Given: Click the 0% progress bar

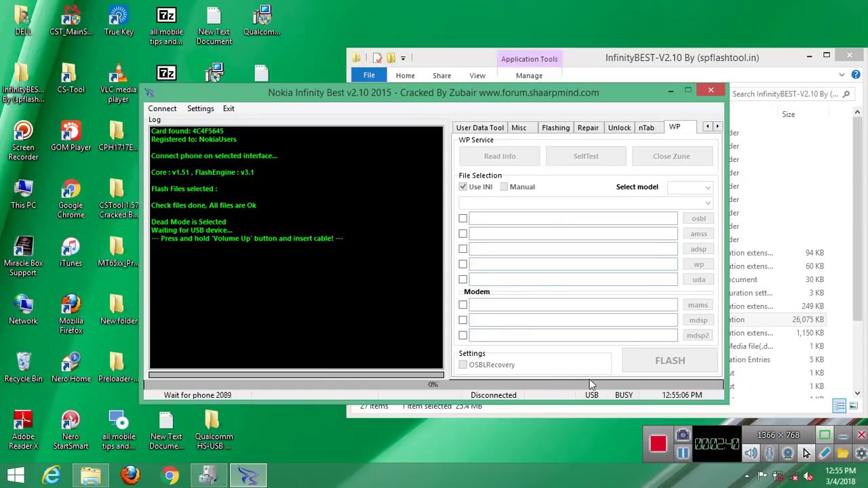Looking at the screenshot, I should [x=433, y=384].
